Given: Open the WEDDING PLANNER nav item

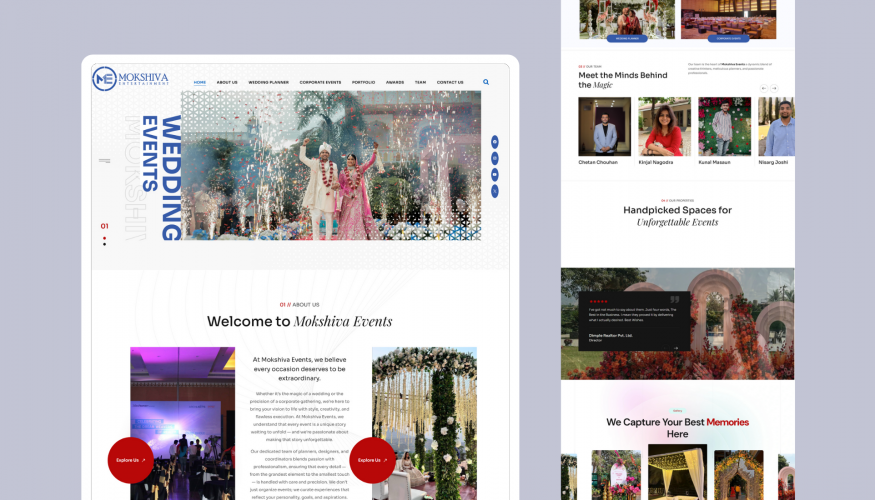Looking at the screenshot, I should (268, 82).
